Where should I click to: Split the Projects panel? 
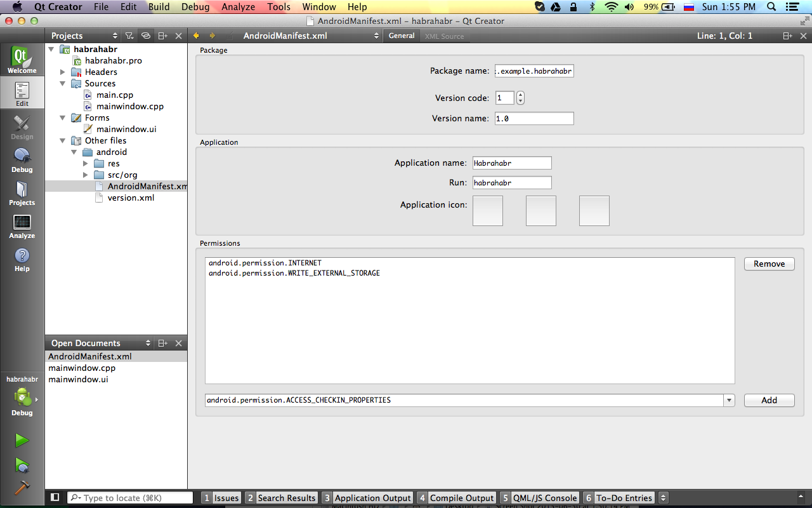tap(163, 36)
